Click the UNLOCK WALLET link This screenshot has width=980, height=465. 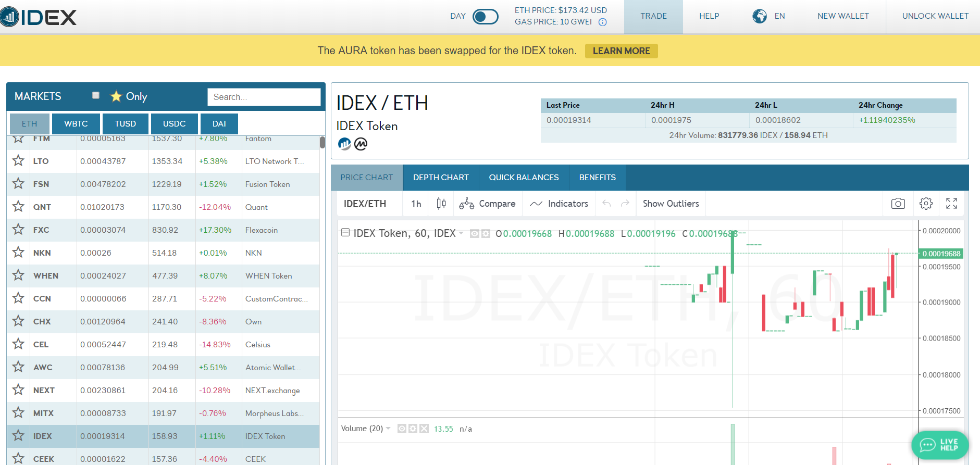coord(935,16)
